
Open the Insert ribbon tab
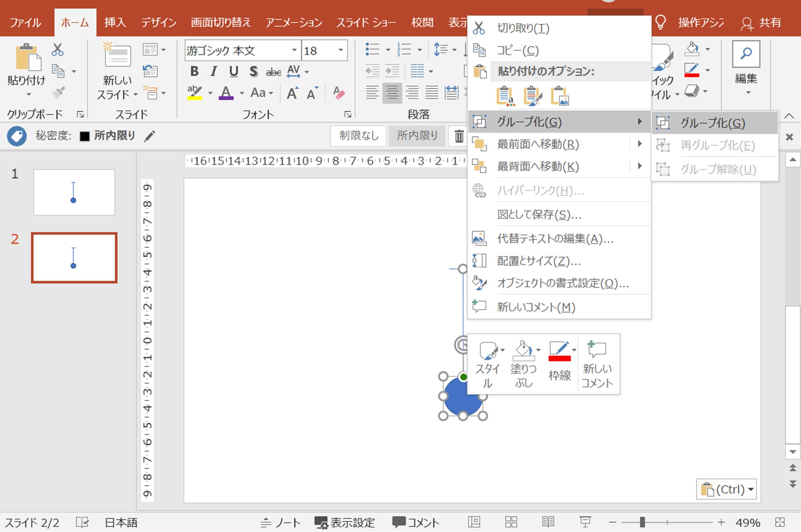point(115,23)
